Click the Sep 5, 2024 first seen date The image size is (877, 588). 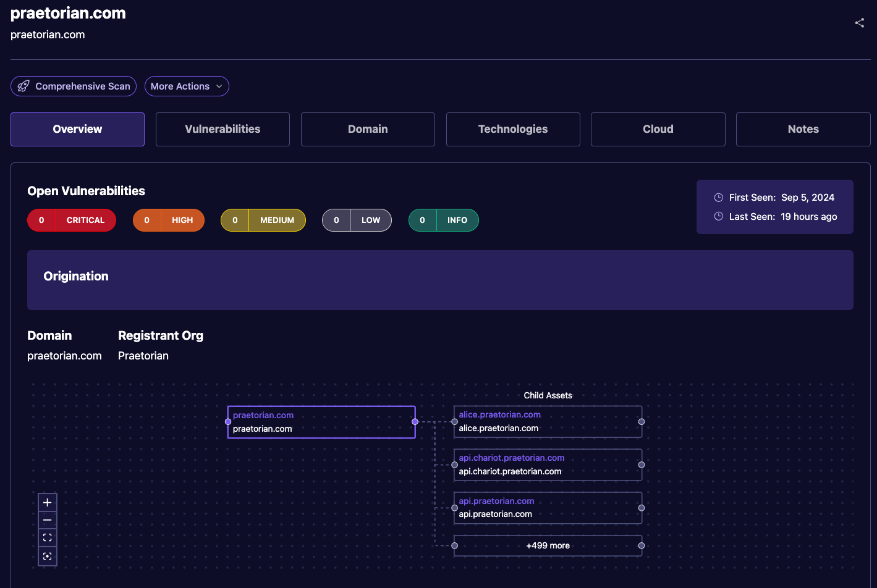click(808, 198)
